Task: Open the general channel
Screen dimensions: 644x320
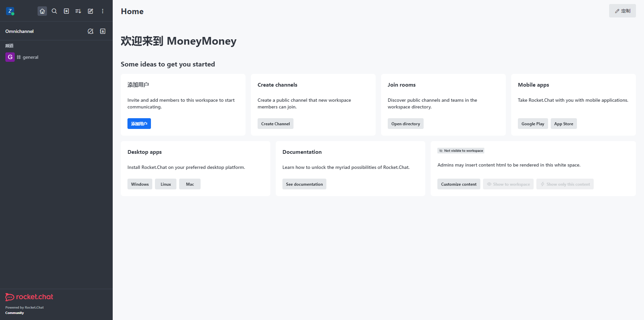Action: [x=31, y=57]
